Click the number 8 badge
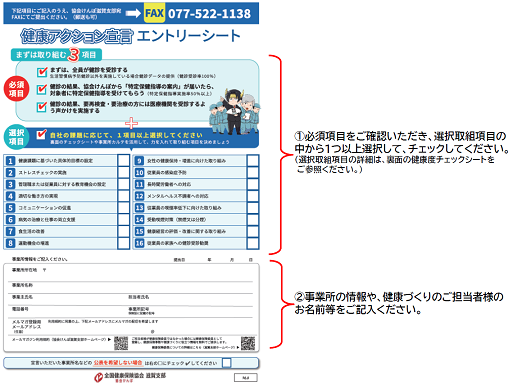The image size is (522, 389). pyautogui.click(x=10, y=243)
